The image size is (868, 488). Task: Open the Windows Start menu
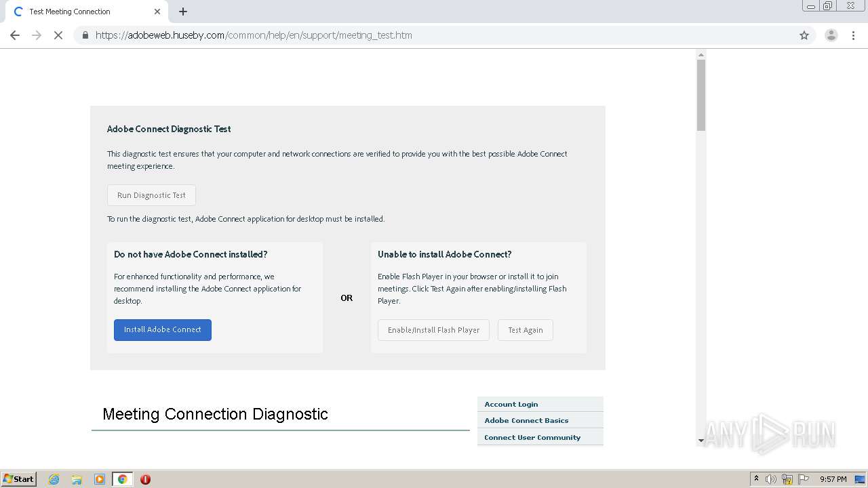(x=19, y=479)
